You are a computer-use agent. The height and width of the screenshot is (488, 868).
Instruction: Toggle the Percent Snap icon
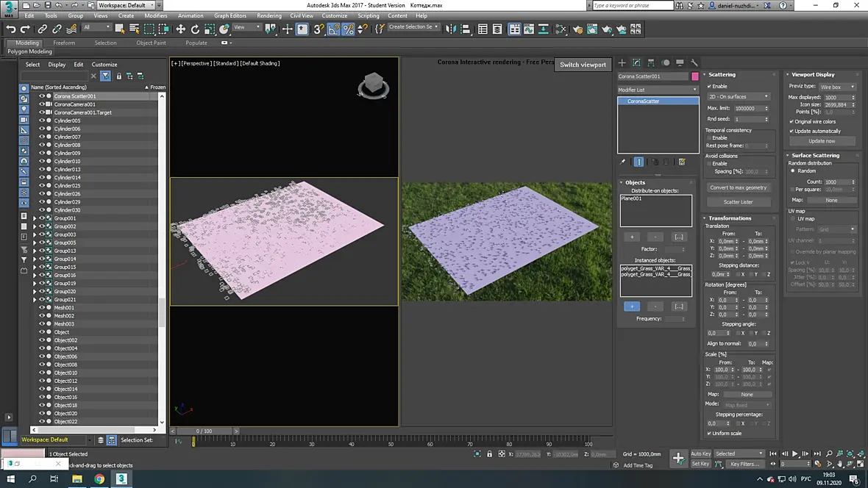click(348, 29)
